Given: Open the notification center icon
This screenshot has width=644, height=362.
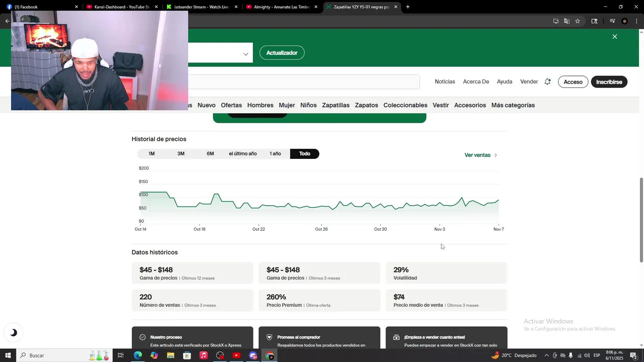Looking at the screenshot, I should (633, 355).
